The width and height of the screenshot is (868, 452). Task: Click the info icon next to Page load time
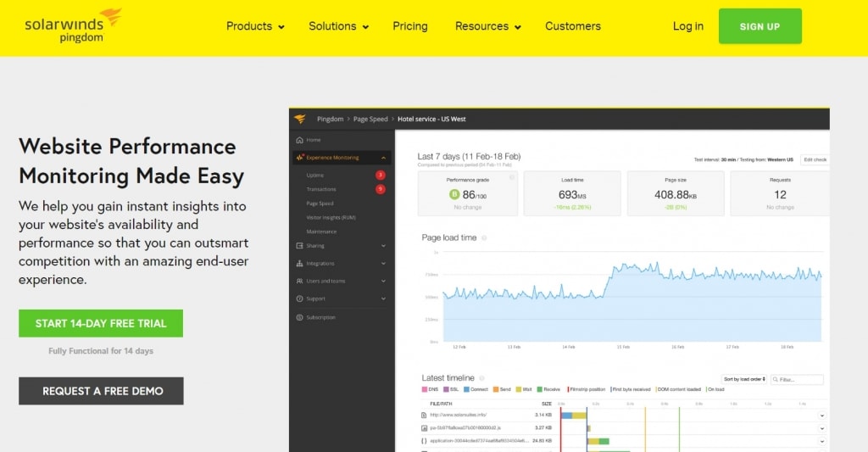tap(484, 237)
